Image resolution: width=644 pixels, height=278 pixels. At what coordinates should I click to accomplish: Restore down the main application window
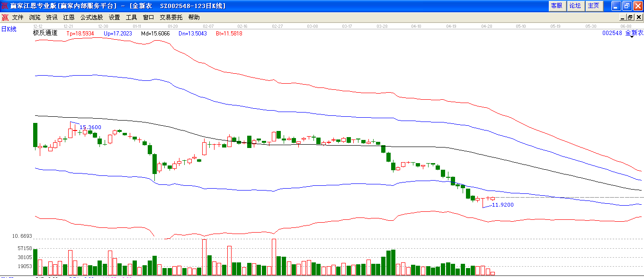(x=626, y=6)
